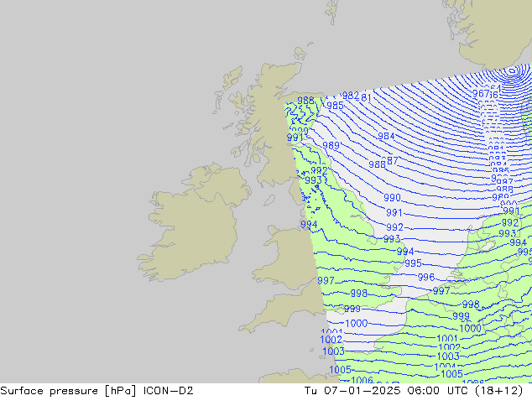Select the 998 isobar label over southeast England

tap(359, 294)
